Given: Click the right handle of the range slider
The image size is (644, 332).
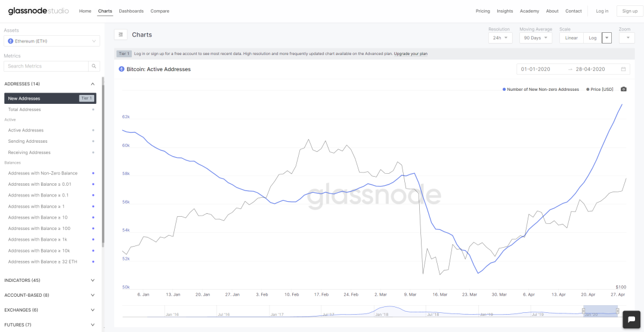Looking at the screenshot, I should point(617,311).
